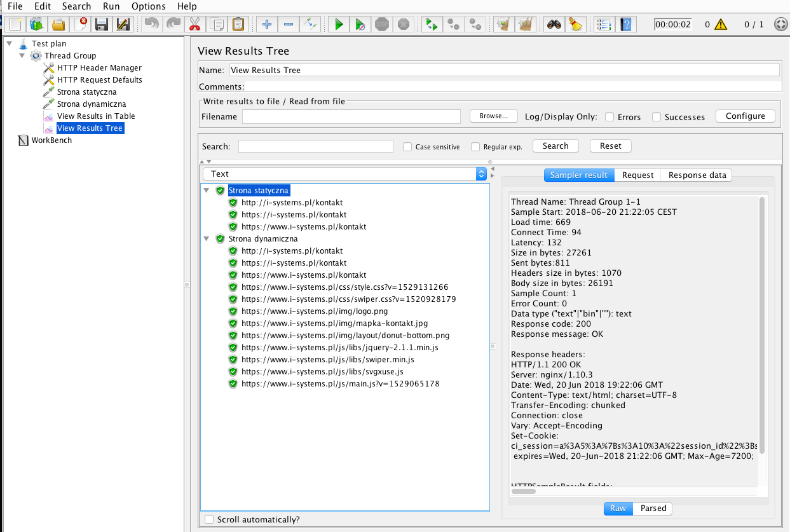
Task: Click the Paste clipboard toolbar icon
Action: coord(238,25)
